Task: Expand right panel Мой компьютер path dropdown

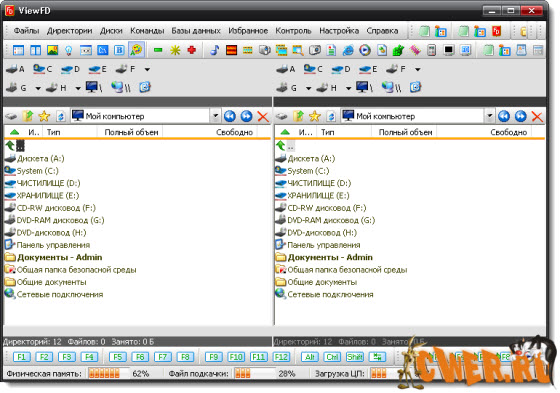Action: 490,116
